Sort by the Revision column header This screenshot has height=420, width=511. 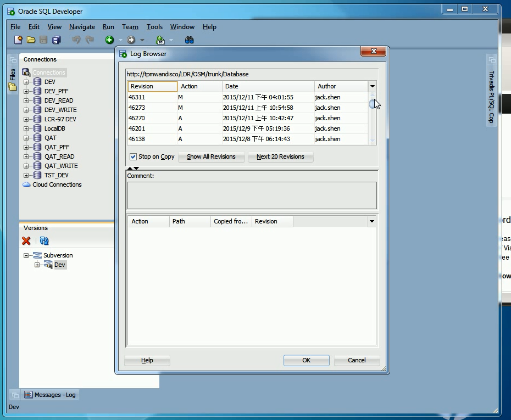[152, 86]
